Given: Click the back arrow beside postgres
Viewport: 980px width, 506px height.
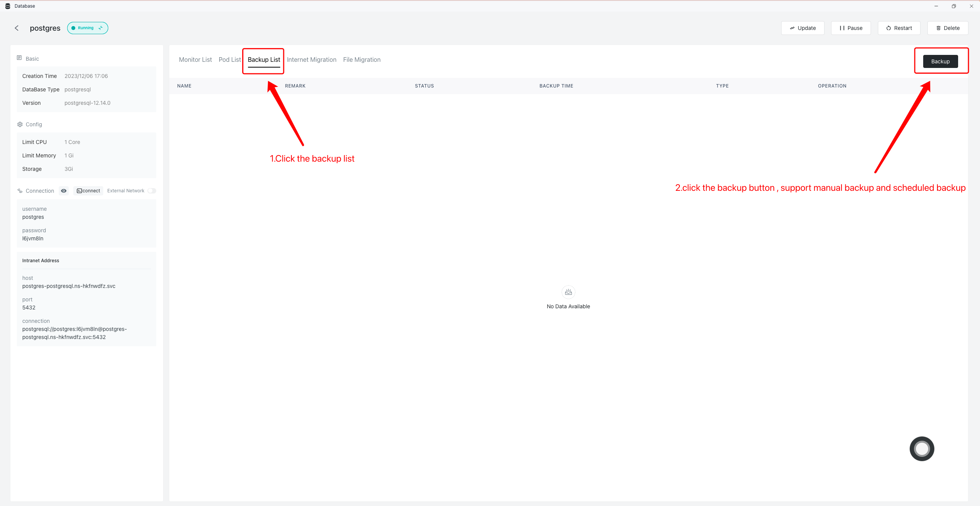Looking at the screenshot, I should [17, 28].
